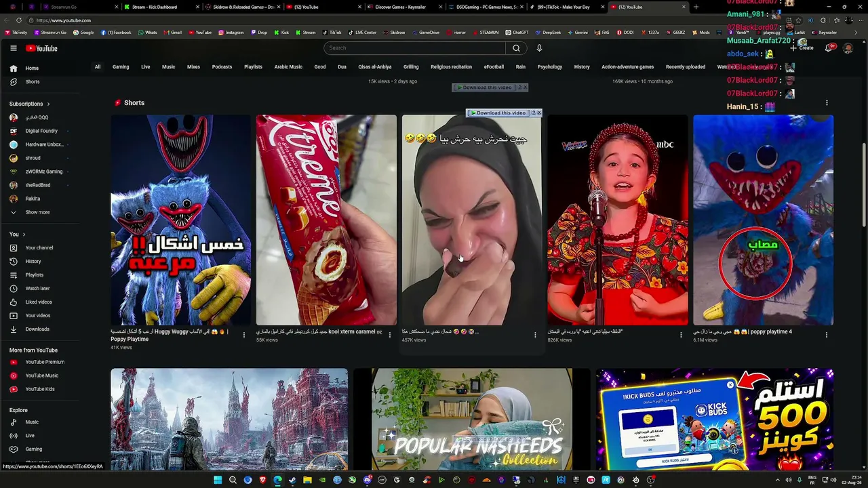868x488 pixels.
Task: Open YouTube notifications bell
Action: (x=829, y=48)
